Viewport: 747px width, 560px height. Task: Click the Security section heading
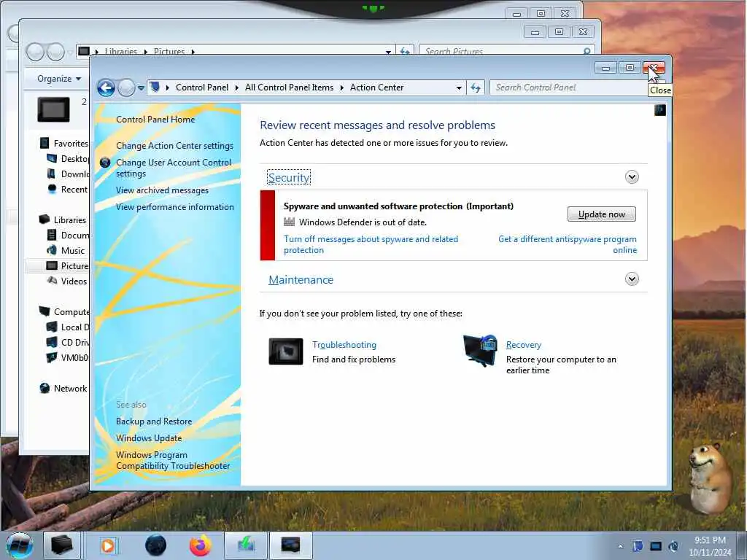pos(289,177)
